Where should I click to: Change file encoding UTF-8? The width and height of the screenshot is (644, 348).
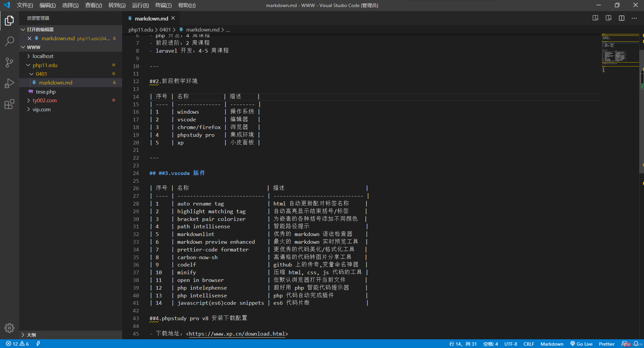(x=511, y=344)
